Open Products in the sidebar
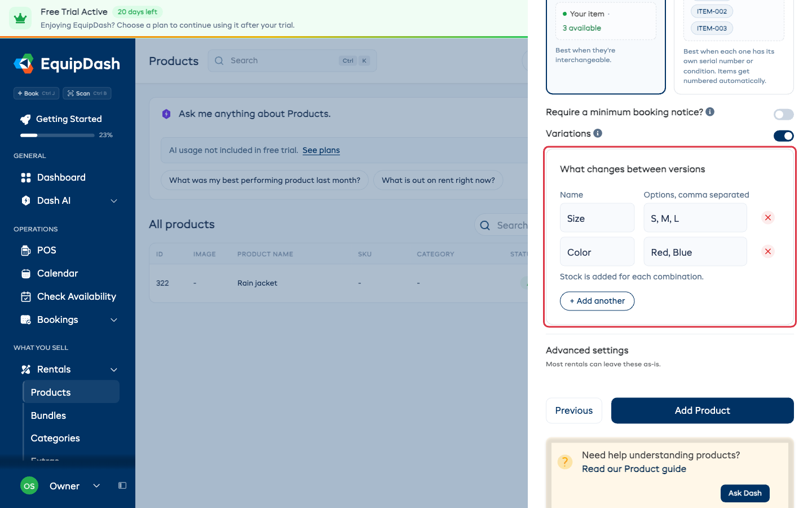 click(71, 392)
